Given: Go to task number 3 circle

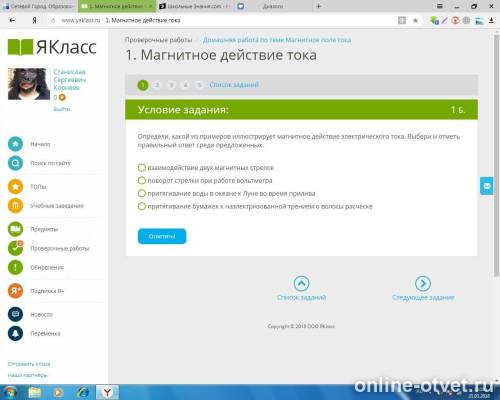Looking at the screenshot, I should [x=171, y=85].
